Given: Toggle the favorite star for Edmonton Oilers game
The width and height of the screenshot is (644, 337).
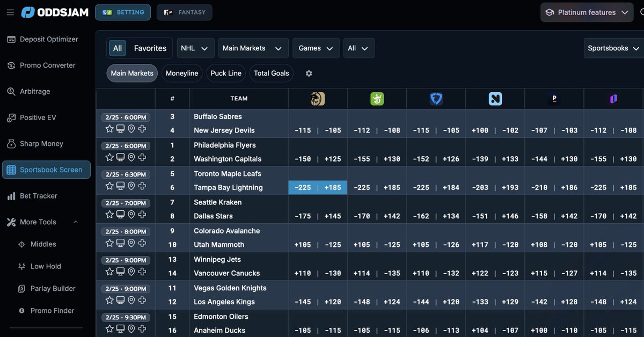Looking at the screenshot, I should (109, 328).
